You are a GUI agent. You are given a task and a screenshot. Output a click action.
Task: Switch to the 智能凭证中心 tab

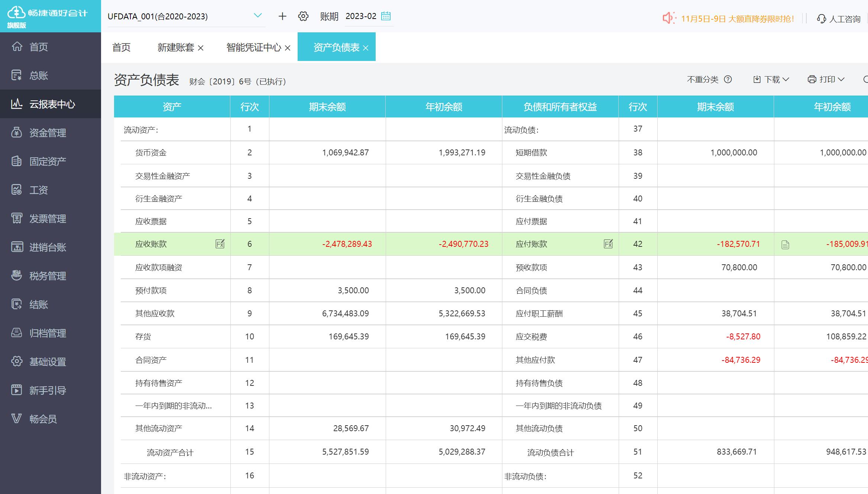coord(254,47)
